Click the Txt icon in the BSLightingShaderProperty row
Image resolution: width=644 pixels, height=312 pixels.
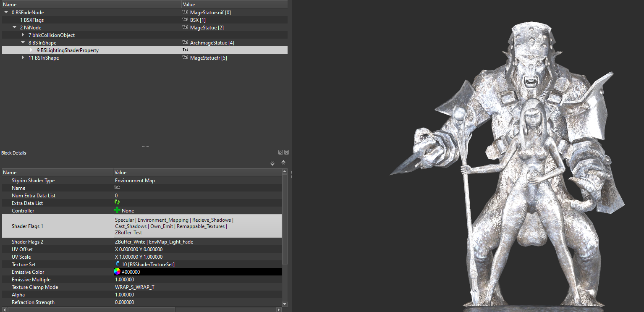click(185, 50)
